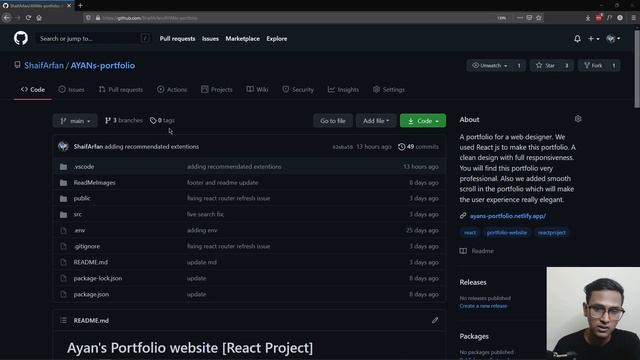Click the ReadMeImages folder icon
640x360 pixels.
[63, 182]
